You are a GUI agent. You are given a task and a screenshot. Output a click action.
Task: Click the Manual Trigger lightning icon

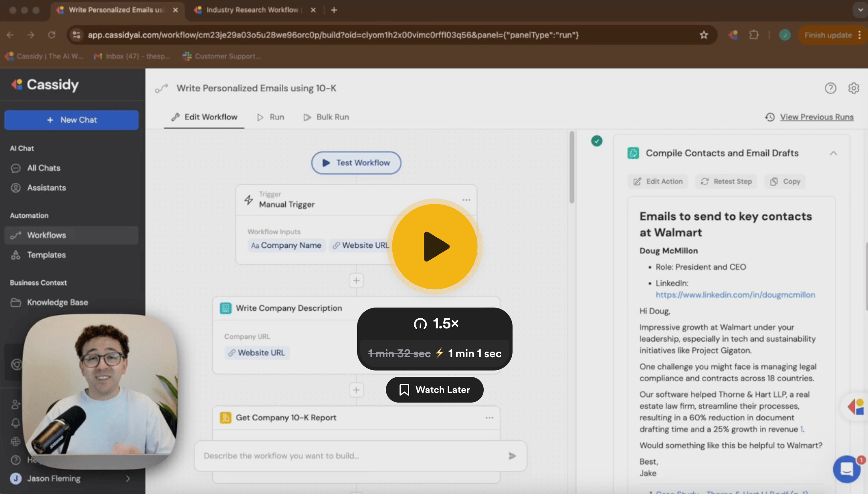click(249, 200)
